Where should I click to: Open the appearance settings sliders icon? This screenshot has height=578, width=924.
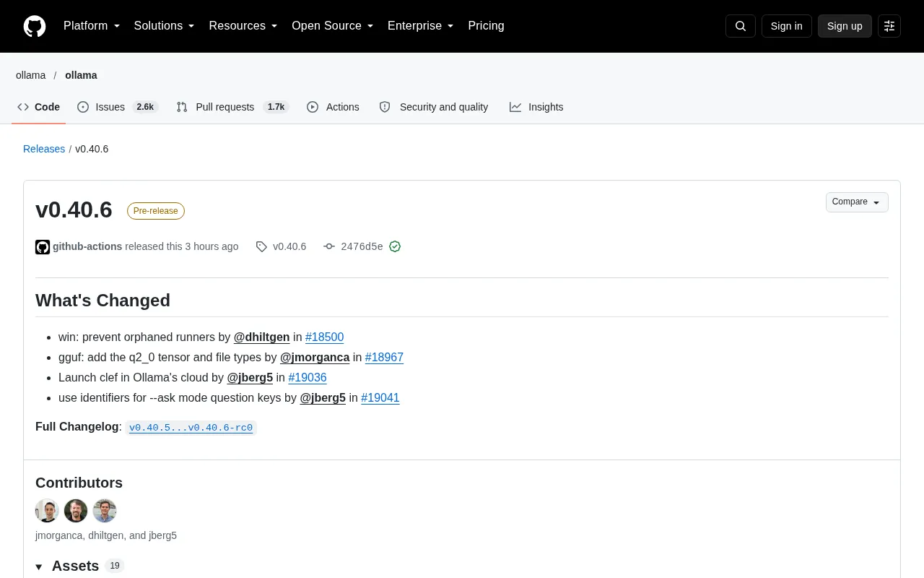(889, 26)
